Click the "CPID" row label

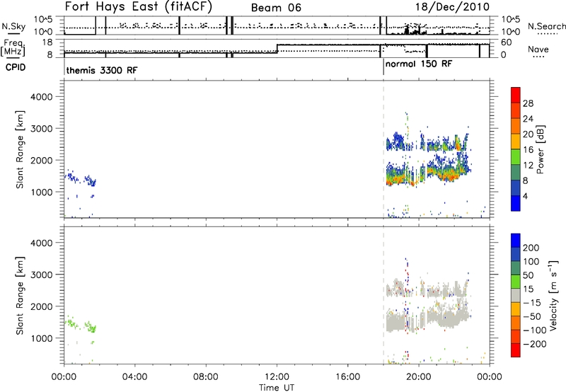click(x=16, y=67)
